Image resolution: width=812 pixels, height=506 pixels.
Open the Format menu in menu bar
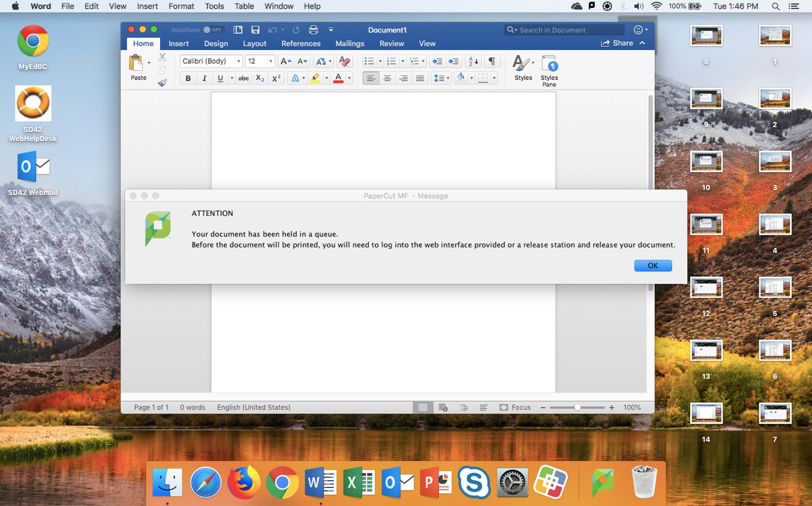[x=181, y=6]
